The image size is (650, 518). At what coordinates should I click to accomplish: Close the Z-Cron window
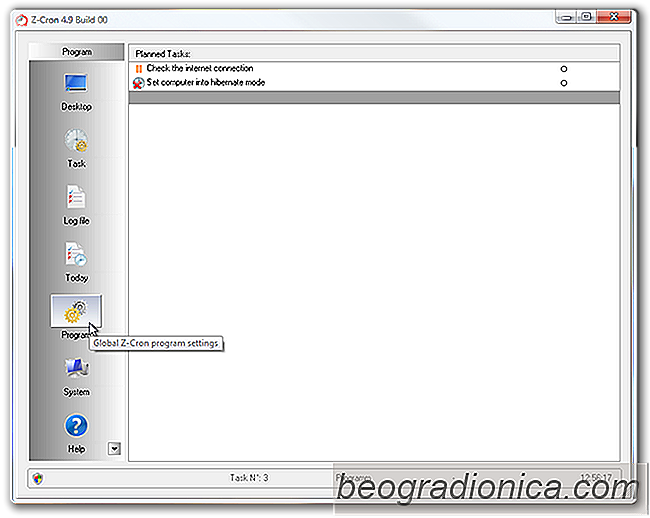click(614, 17)
